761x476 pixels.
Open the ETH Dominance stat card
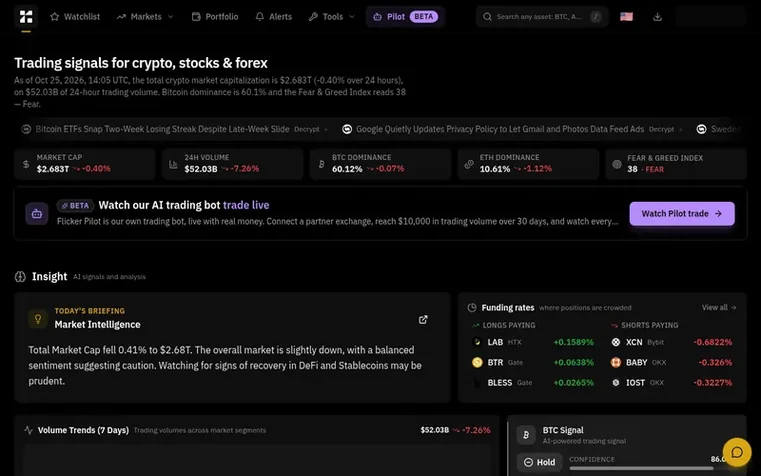528,164
